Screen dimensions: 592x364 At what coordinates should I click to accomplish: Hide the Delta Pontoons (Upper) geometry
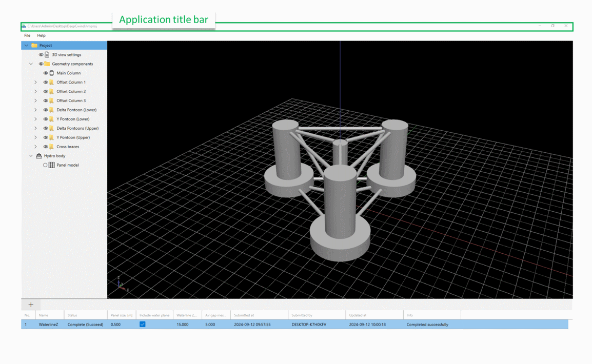point(45,128)
